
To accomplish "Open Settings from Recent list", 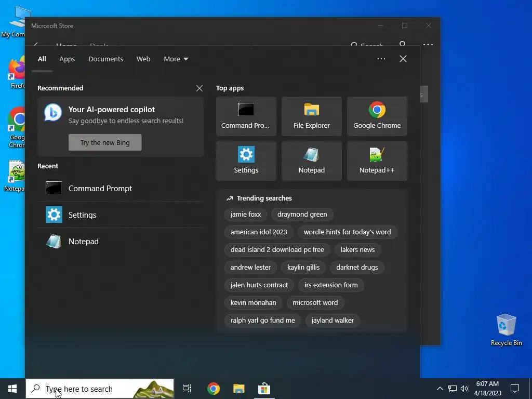I will click(x=121, y=215).
